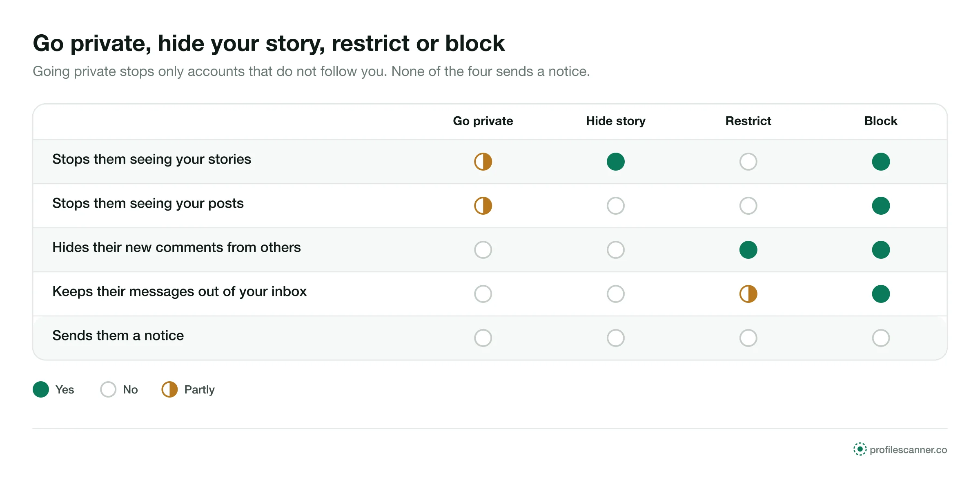Click the green Yes legend dot

click(x=41, y=389)
